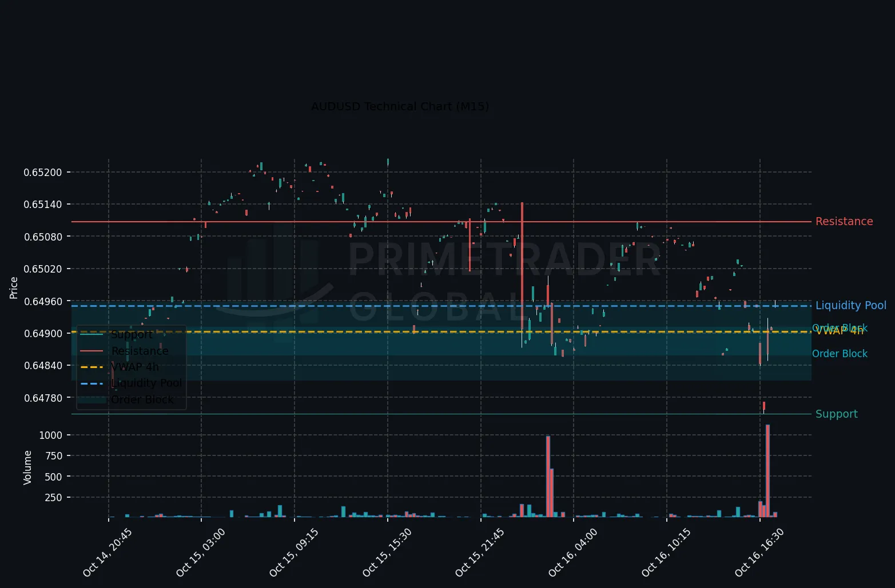Select the vertical 'Price' axis title
This screenshot has height=588, width=895.
click(14, 288)
